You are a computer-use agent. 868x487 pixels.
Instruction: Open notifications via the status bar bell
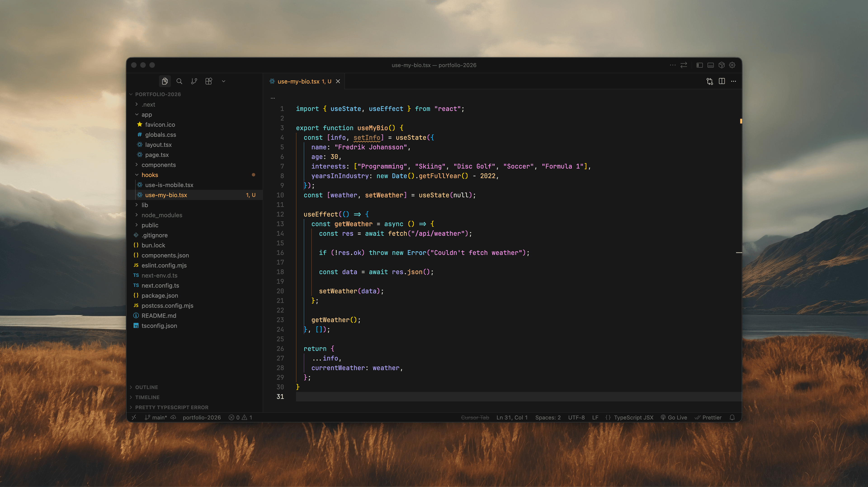point(732,418)
